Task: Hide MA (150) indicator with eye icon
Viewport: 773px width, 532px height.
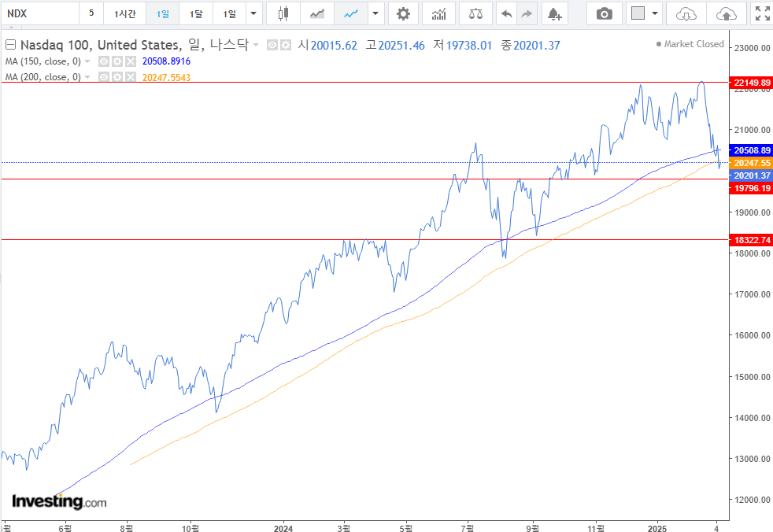Action: pyautogui.click(x=104, y=61)
